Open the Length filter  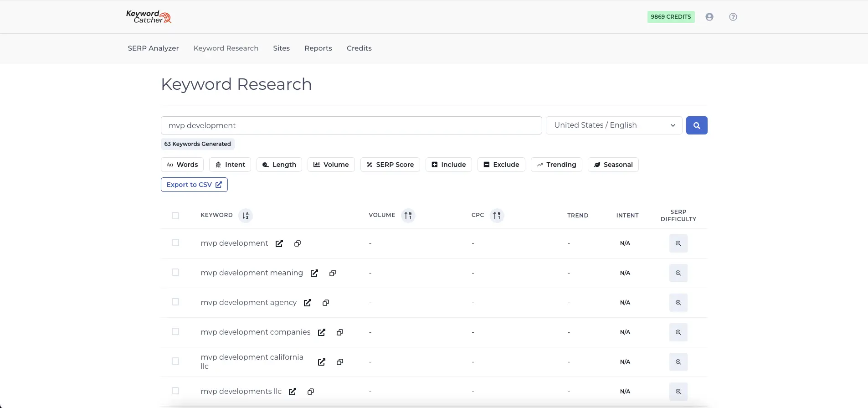tap(279, 165)
